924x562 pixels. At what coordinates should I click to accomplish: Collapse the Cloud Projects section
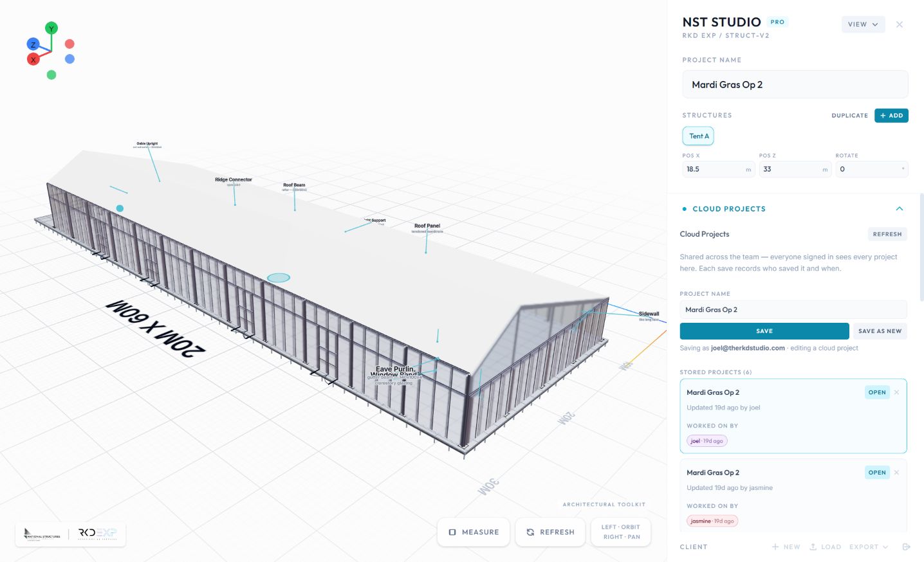[900, 209]
